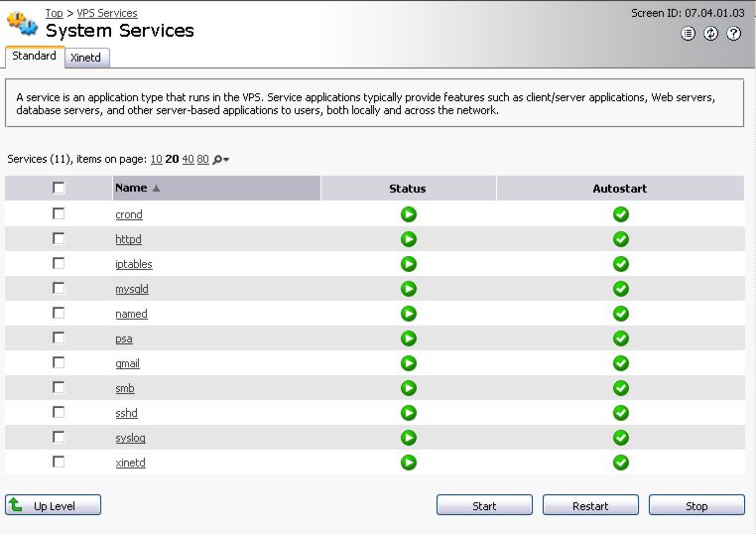
Task: Click the Start button
Action: click(484, 505)
